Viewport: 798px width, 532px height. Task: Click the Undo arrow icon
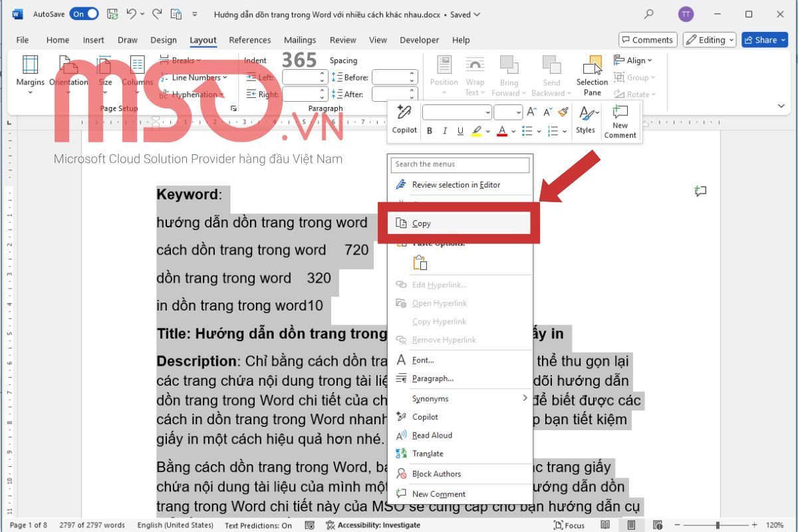click(130, 14)
